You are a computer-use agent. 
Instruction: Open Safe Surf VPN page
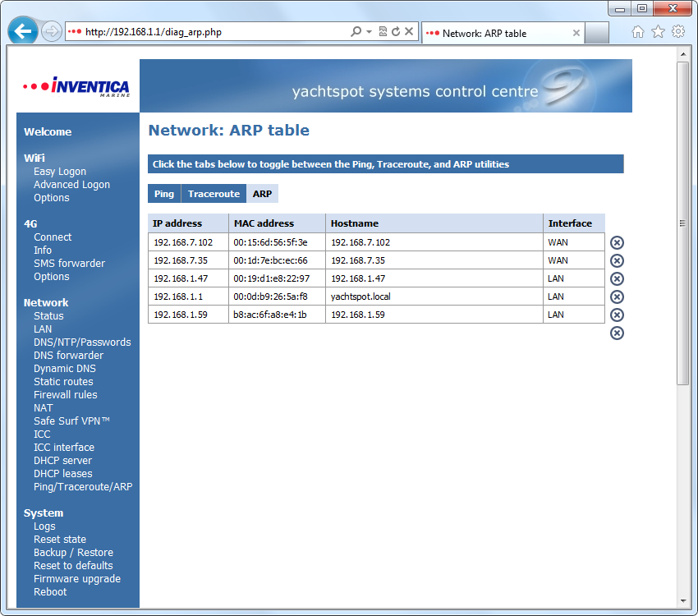71,421
